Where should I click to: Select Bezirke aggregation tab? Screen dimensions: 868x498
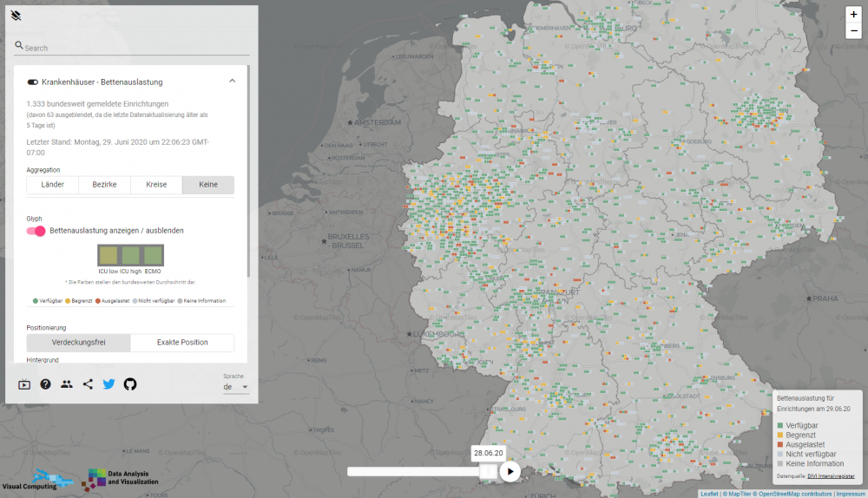(104, 185)
